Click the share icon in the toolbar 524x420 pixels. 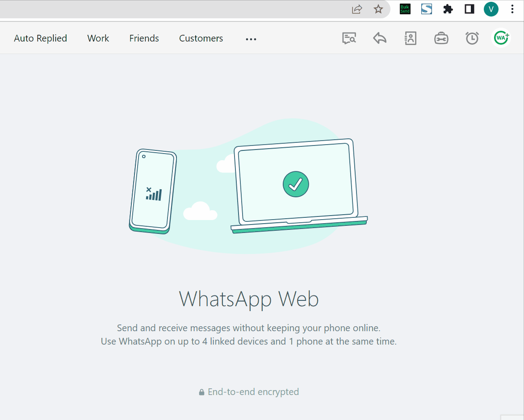coord(356,9)
